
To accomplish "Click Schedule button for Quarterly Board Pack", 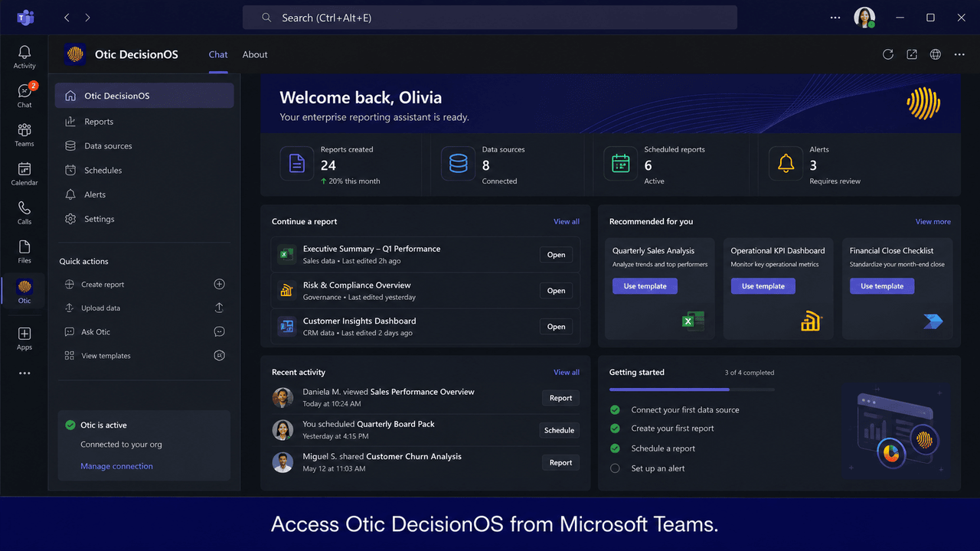I will tap(559, 430).
